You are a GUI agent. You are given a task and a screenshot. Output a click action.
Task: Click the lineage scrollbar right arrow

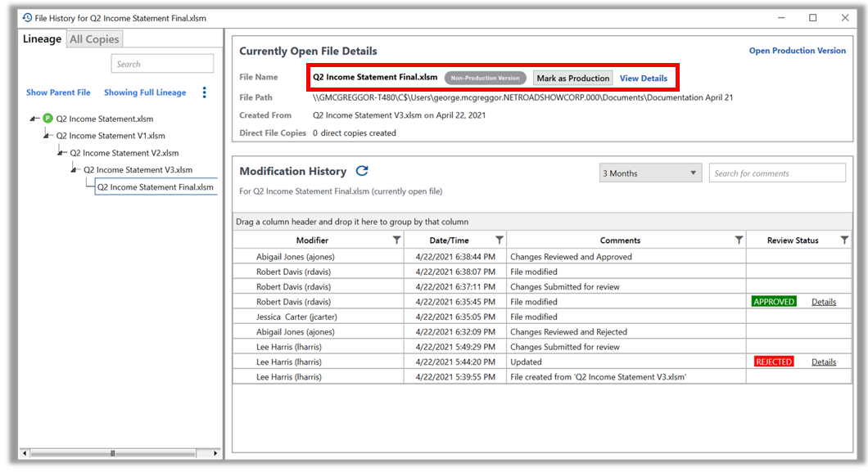(215, 453)
